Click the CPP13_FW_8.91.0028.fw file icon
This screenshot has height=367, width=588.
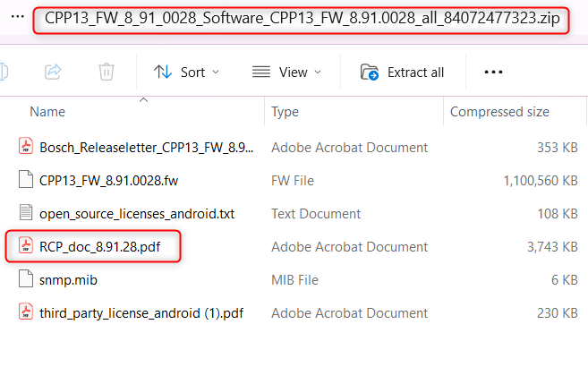click(25, 180)
